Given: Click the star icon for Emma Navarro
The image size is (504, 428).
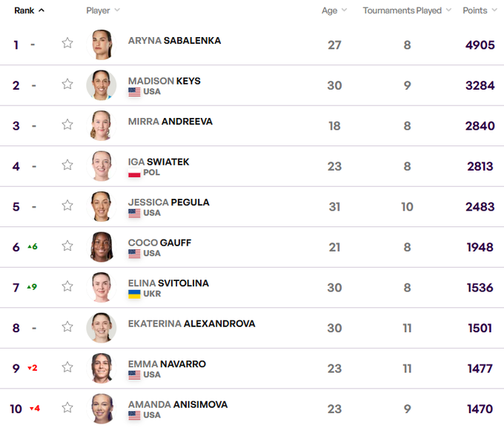Looking at the screenshot, I should tap(67, 367).
